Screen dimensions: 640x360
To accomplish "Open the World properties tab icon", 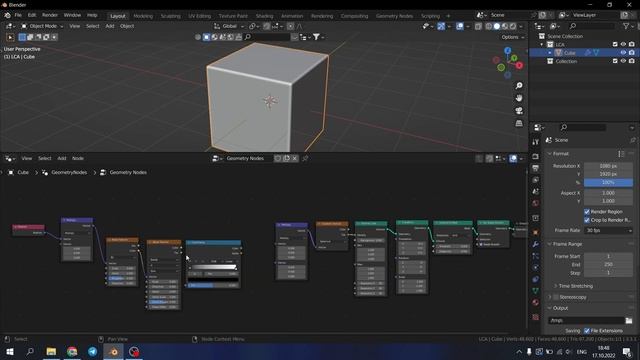I will tap(536, 203).
